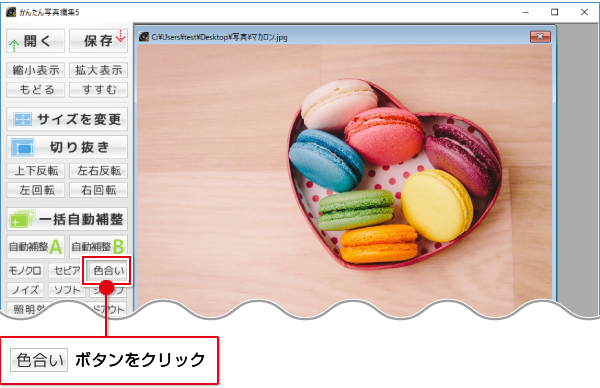Viewport: 600px width, 388px height.
Task: Click the green stacked icon on 一括自動補整
Action: click(22, 219)
